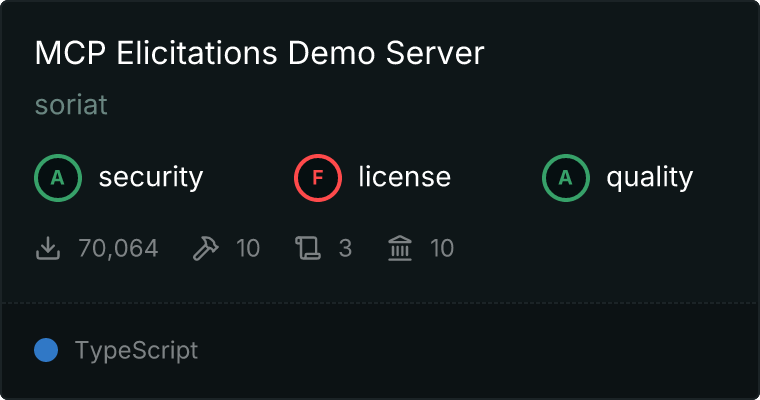Click the author name soriat

tap(71, 105)
